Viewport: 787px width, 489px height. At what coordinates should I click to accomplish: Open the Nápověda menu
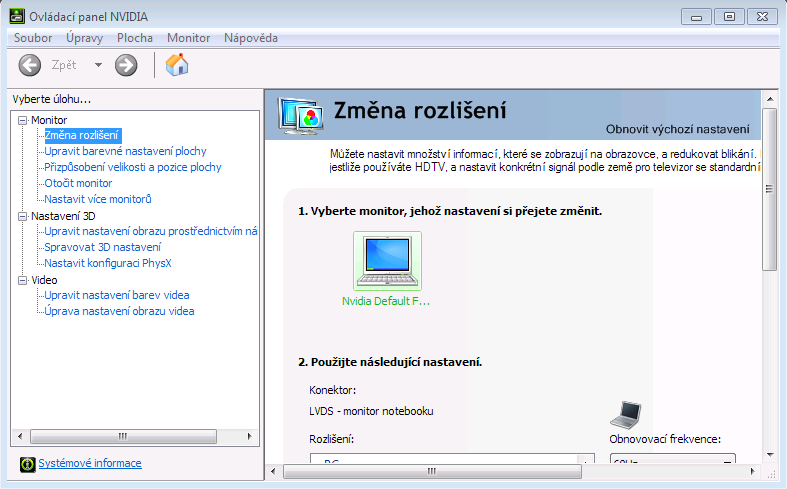pos(250,38)
